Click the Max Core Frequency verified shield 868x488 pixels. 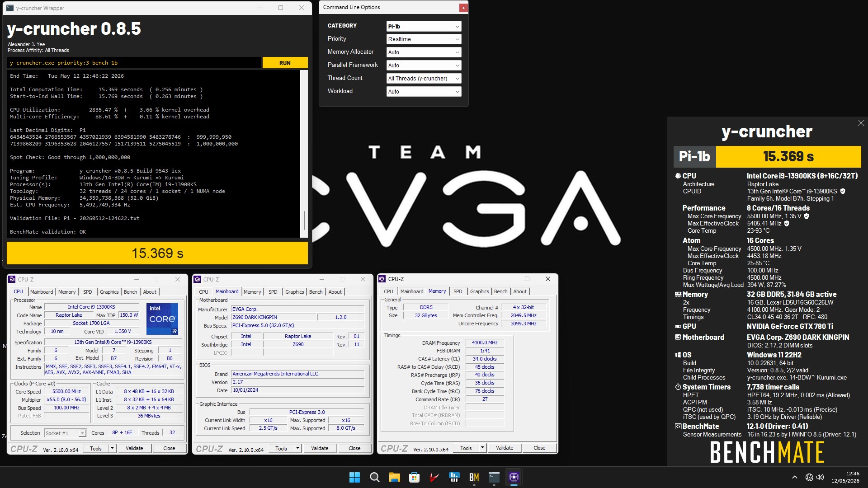(x=807, y=216)
